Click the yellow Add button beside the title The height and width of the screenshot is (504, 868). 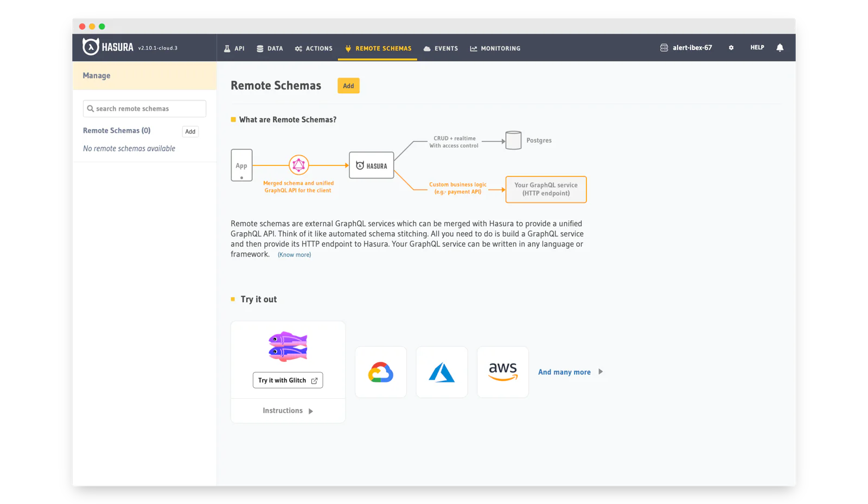click(x=348, y=86)
